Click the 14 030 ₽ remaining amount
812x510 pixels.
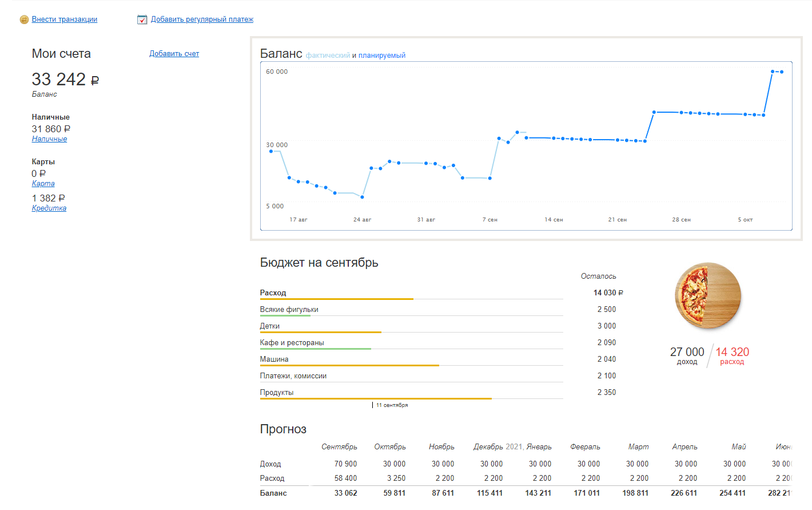[x=608, y=293]
